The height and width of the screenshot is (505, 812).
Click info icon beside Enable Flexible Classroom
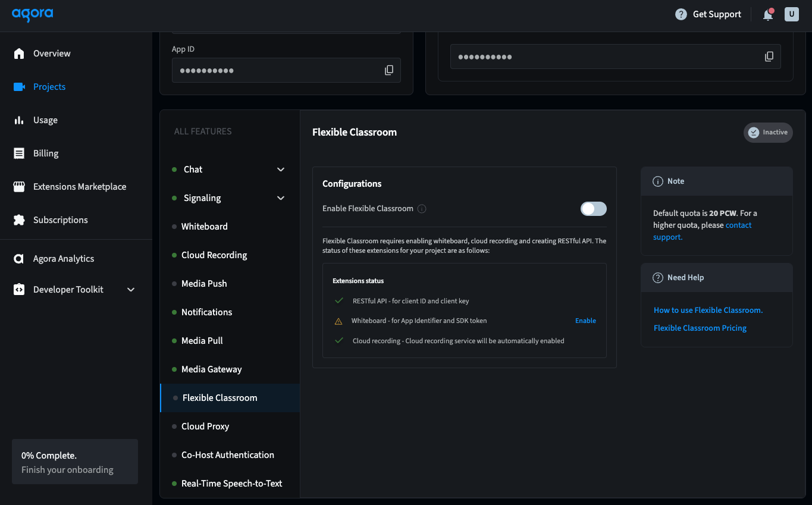coord(422,209)
